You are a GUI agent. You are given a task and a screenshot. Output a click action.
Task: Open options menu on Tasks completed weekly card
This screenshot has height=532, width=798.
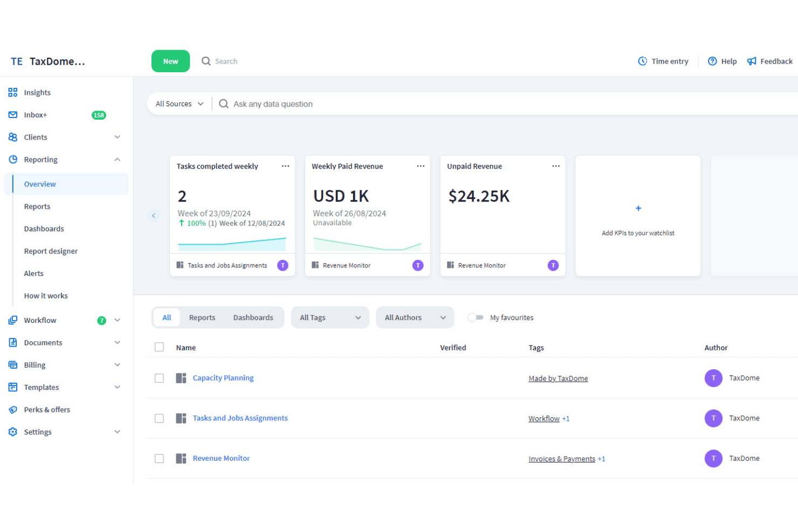[x=285, y=166]
